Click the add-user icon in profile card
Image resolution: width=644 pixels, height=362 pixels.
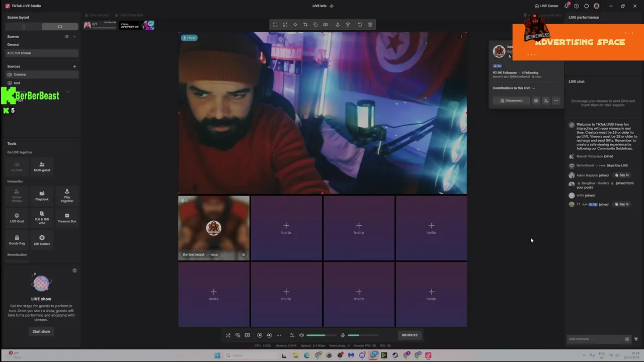pyautogui.click(x=546, y=101)
